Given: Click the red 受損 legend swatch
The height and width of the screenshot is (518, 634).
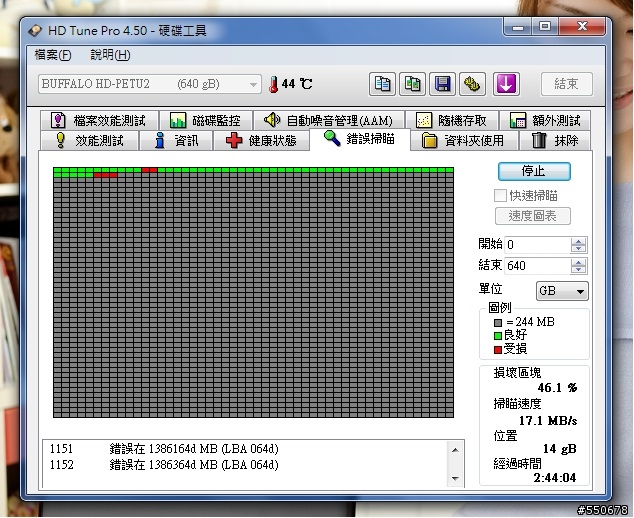Looking at the screenshot, I should pyautogui.click(x=498, y=349).
